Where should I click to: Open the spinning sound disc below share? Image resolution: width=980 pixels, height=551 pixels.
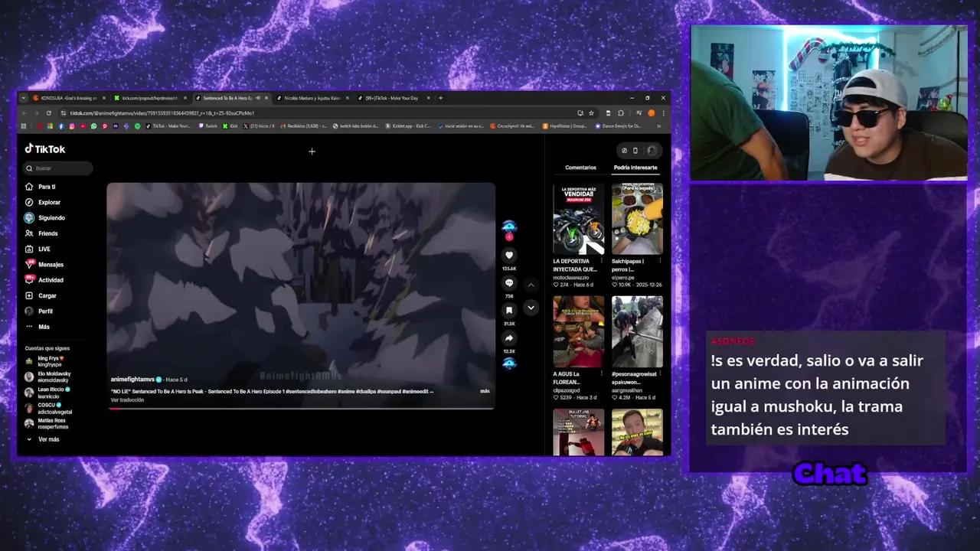[x=509, y=364]
